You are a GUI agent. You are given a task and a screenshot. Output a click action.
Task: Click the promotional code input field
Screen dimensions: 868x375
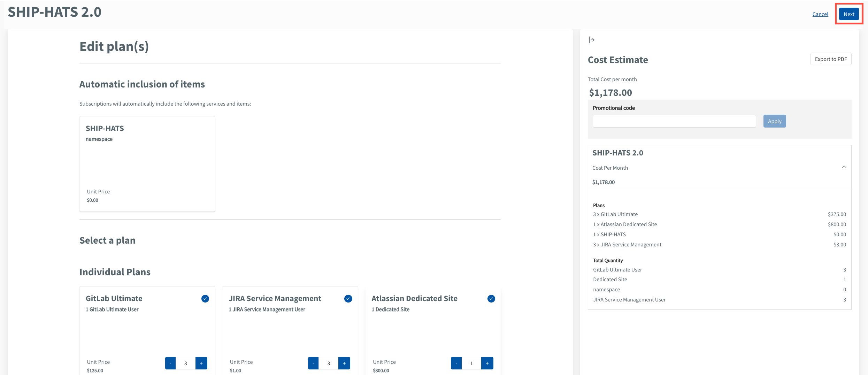pyautogui.click(x=674, y=121)
